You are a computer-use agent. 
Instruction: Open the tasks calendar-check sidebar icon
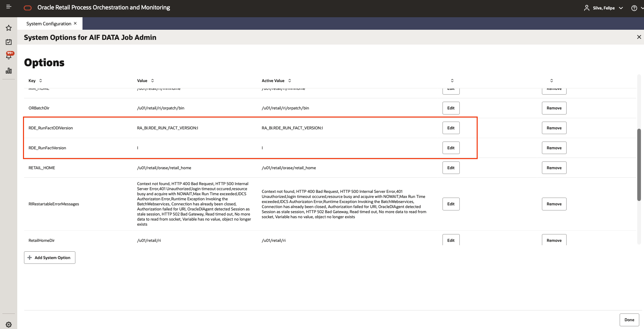point(9,42)
